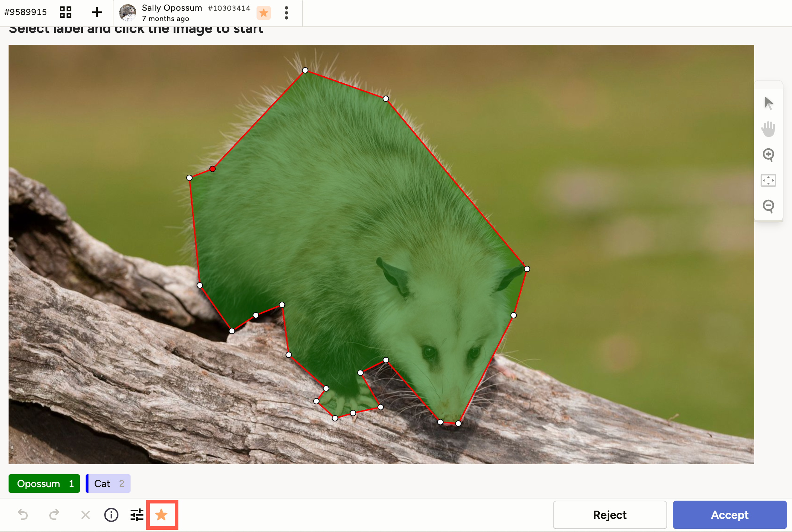
Task: Open a new item with the plus icon
Action: (x=96, y=12)
